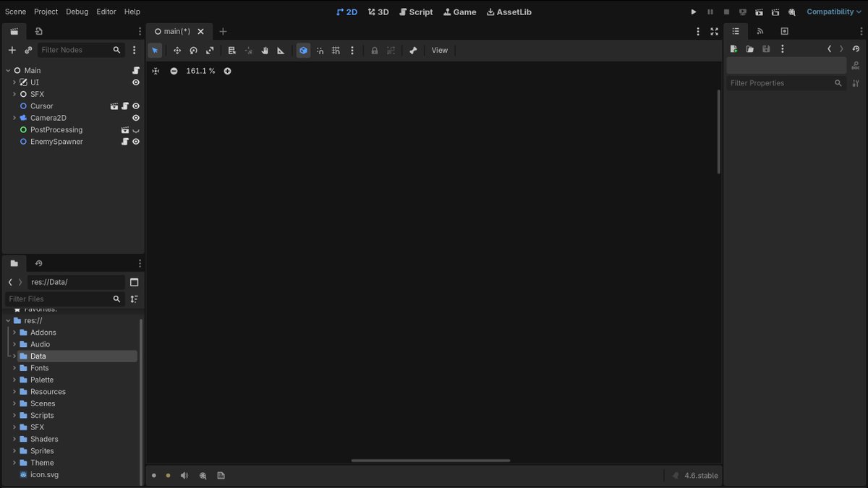Open the Compatibility renderer dropdown
The width and height of the screenshot is (868, 488).
point(835,12)
